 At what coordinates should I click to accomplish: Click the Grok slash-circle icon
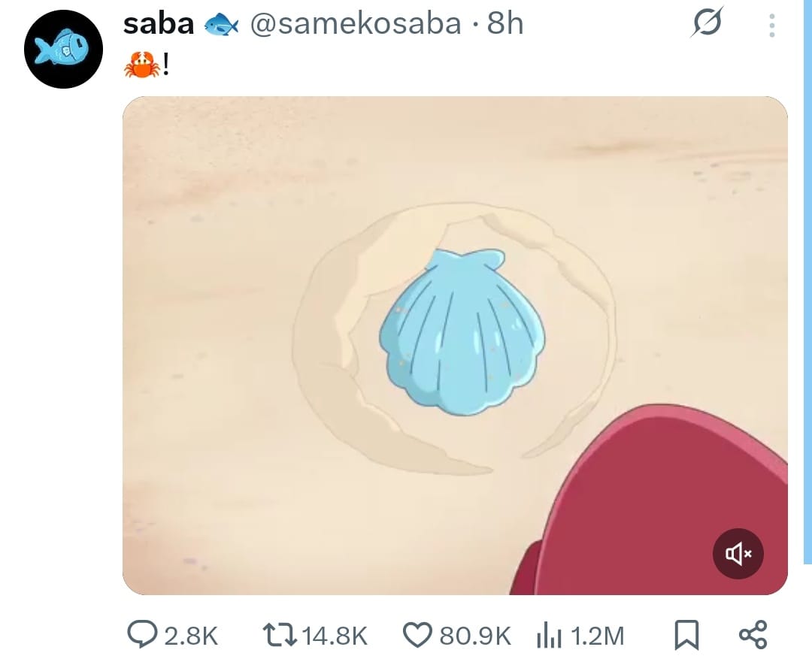click(x=706, y=23)
